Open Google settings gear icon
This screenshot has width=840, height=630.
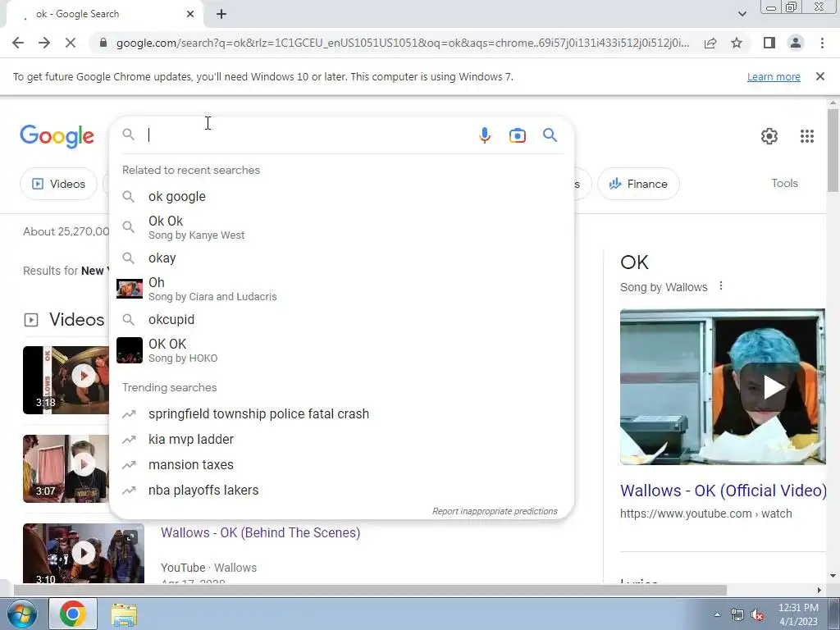click(769, 136)
